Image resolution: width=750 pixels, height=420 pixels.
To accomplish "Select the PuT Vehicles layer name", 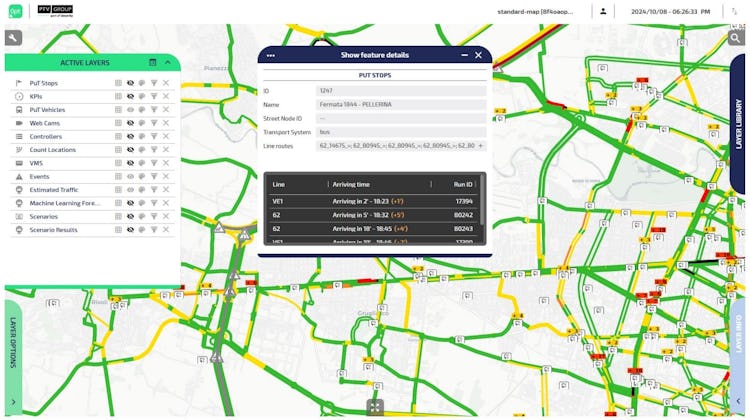I will pos(47,110).
